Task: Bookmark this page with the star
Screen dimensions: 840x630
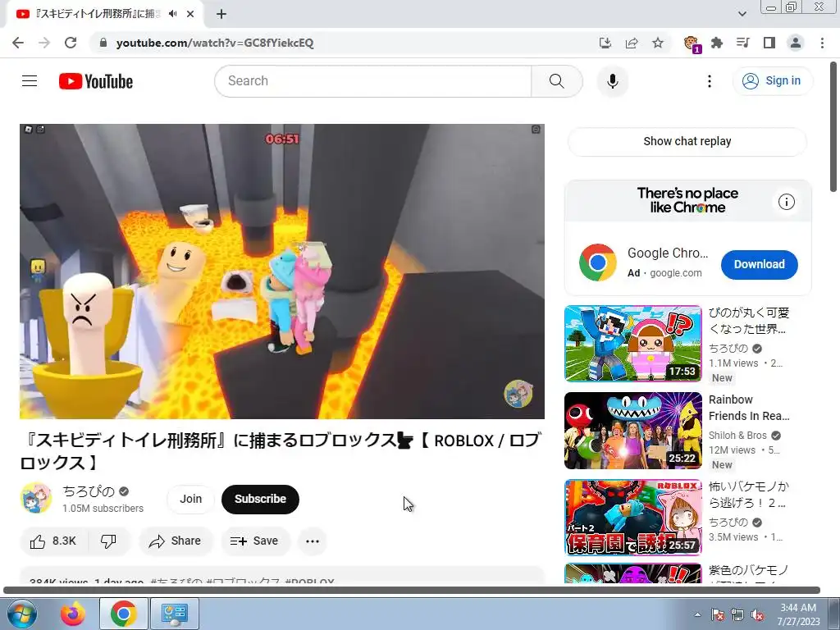Action: click(x=658, y=43)
